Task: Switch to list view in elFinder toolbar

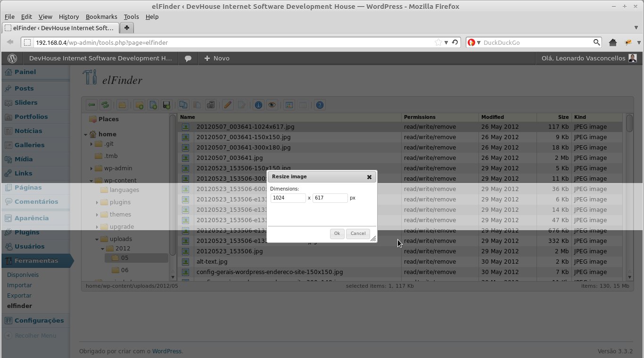Action: pyautogui.click(x=303, y=105)
